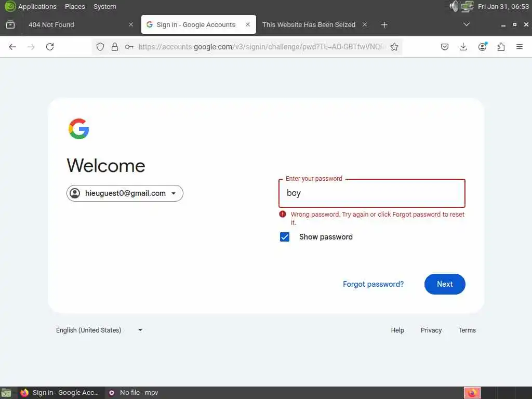Close This Website Has Been Seized tab
Viewport: 532px width, 399px height.
364,24
